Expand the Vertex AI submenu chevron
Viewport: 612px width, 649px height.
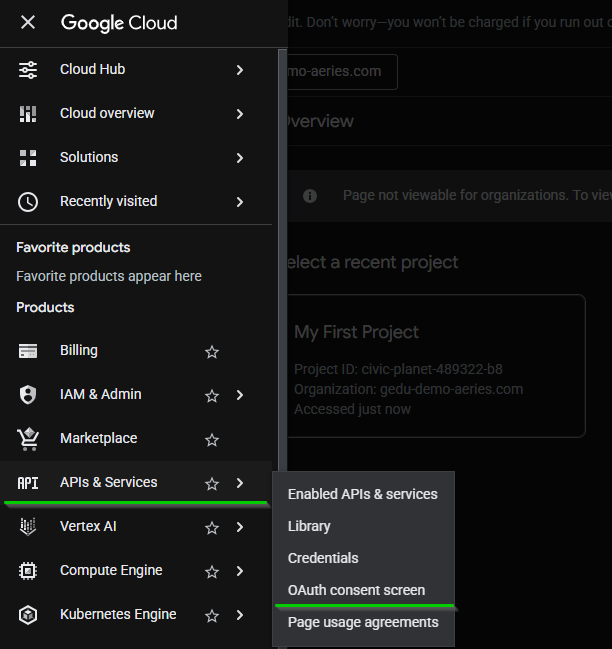(x=240, y=527)
